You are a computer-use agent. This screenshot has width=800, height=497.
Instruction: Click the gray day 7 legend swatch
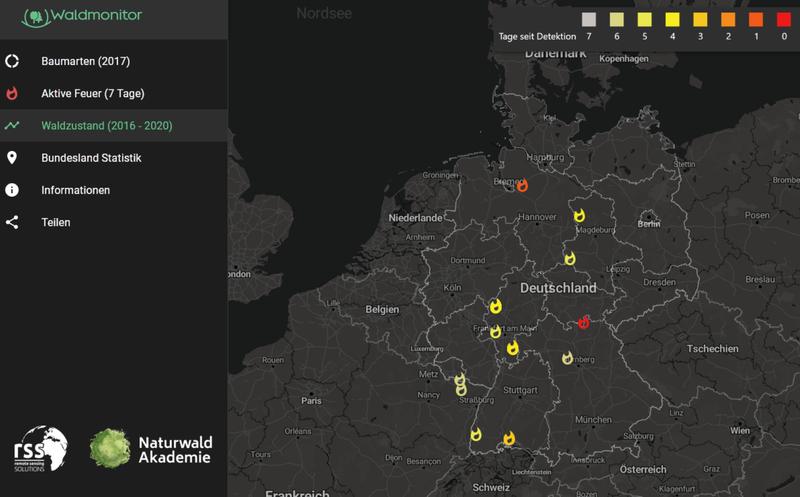coord(589,19)
